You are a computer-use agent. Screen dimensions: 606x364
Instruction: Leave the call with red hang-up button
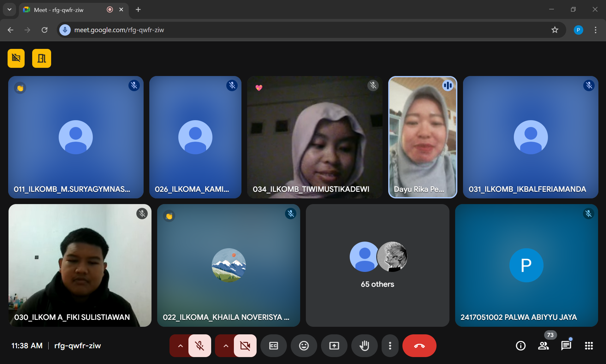click(419, 346)
